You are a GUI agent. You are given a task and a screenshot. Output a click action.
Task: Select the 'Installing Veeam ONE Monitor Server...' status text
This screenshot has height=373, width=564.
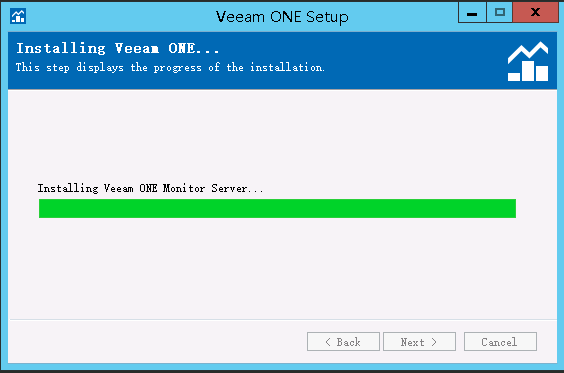(150, 188)
